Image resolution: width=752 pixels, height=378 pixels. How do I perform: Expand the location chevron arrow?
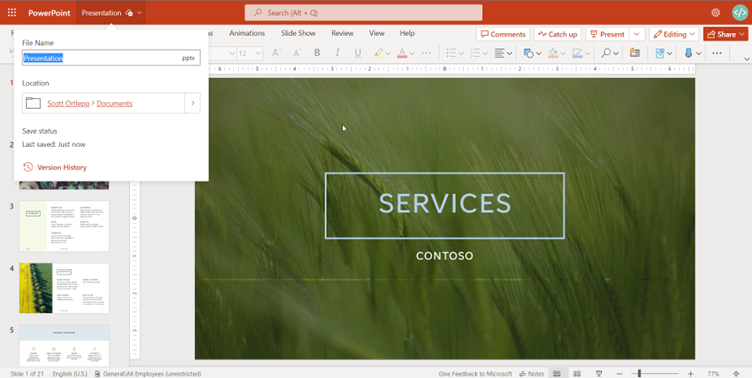[x=192, y=103]
